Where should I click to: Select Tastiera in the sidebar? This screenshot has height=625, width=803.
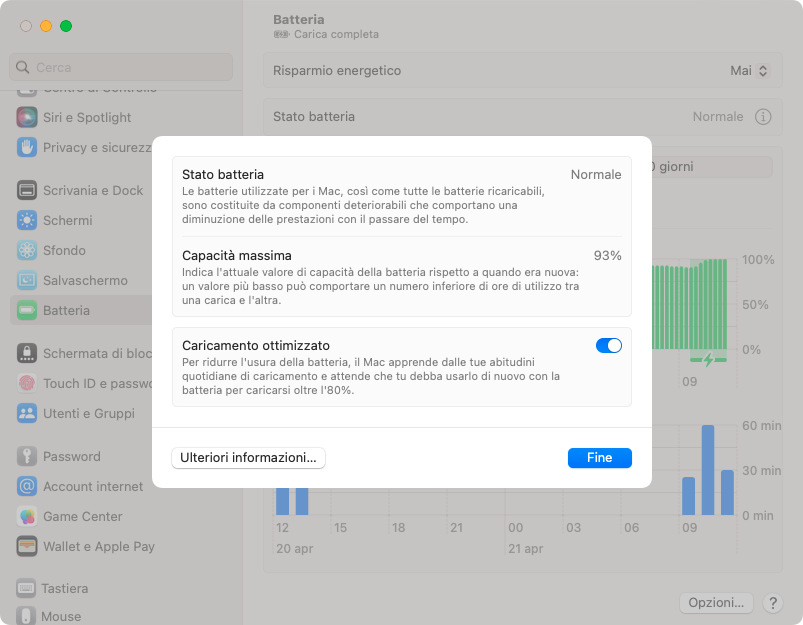point(65,589)
